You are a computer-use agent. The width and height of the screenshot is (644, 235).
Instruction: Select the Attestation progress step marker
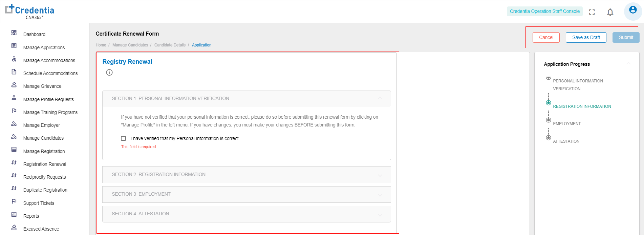549,138
